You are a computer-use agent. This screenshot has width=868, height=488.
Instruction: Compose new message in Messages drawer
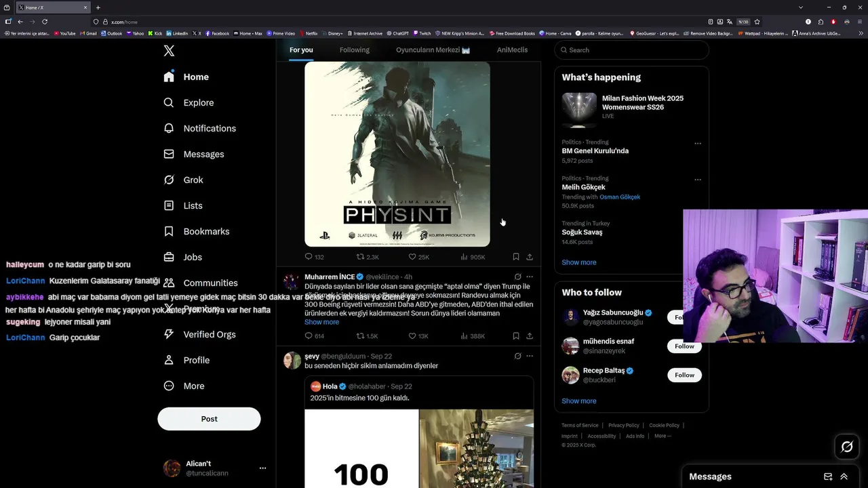tap(828, 476)
